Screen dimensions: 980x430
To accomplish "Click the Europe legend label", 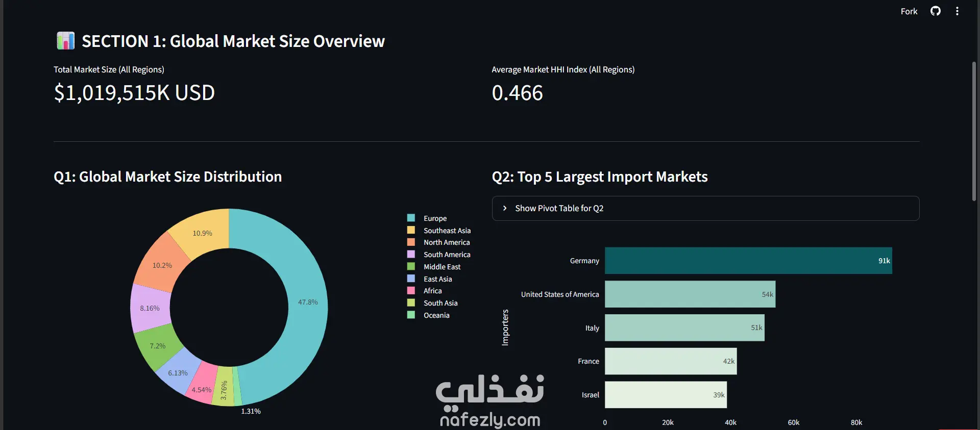I will pyautogui.click(x=435, y=218).
